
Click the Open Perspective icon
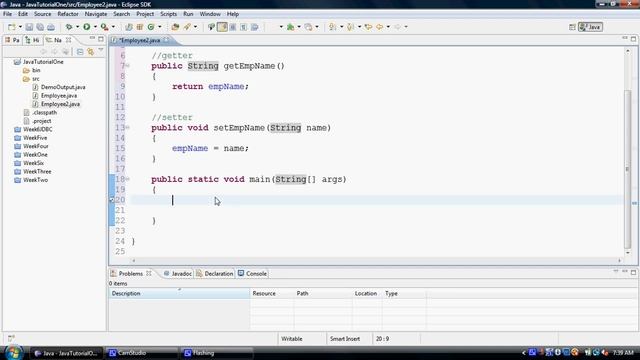point(572,27)
